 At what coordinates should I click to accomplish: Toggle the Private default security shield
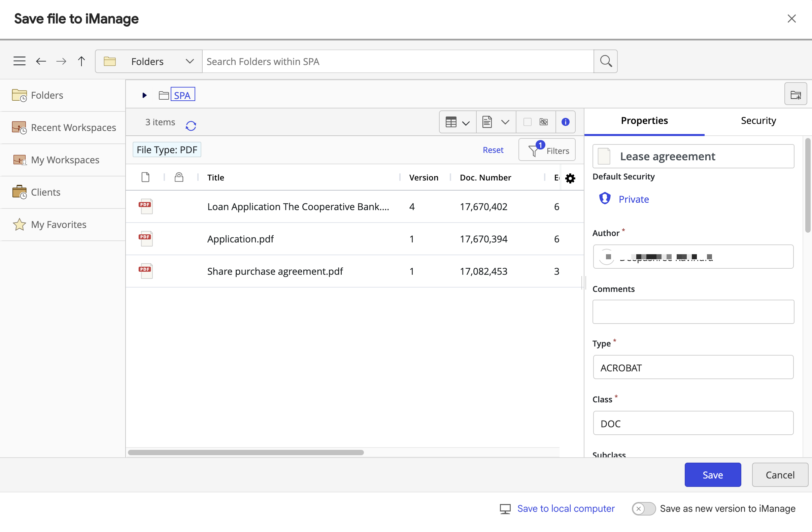tap(605, 199)
